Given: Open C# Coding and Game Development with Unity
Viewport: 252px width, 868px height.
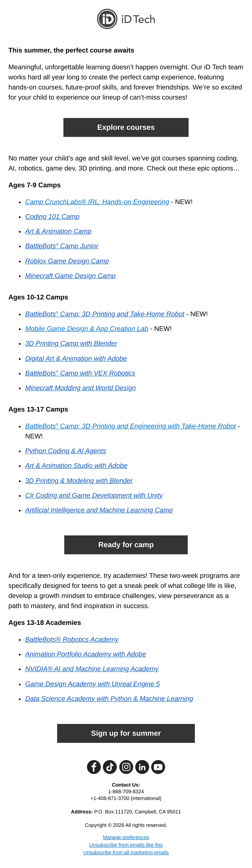Looking at the screenshot, I should (x=94, y=495).
